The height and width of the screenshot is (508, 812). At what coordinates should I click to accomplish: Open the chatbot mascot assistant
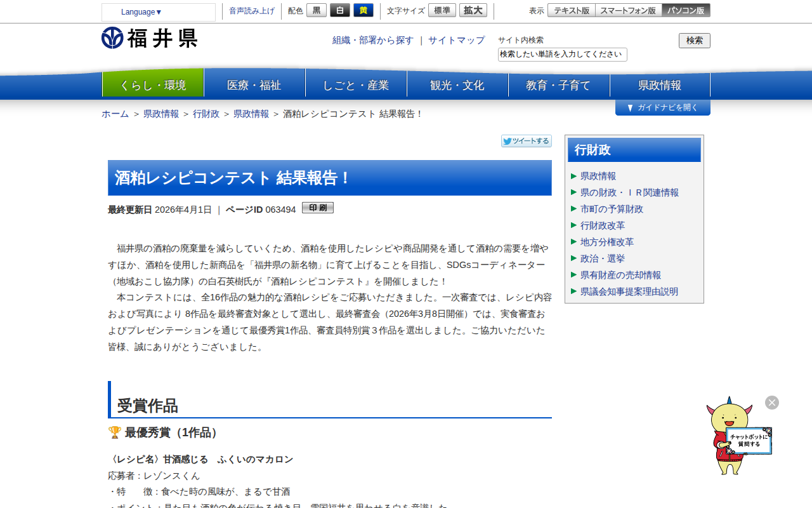pos(739,436)
